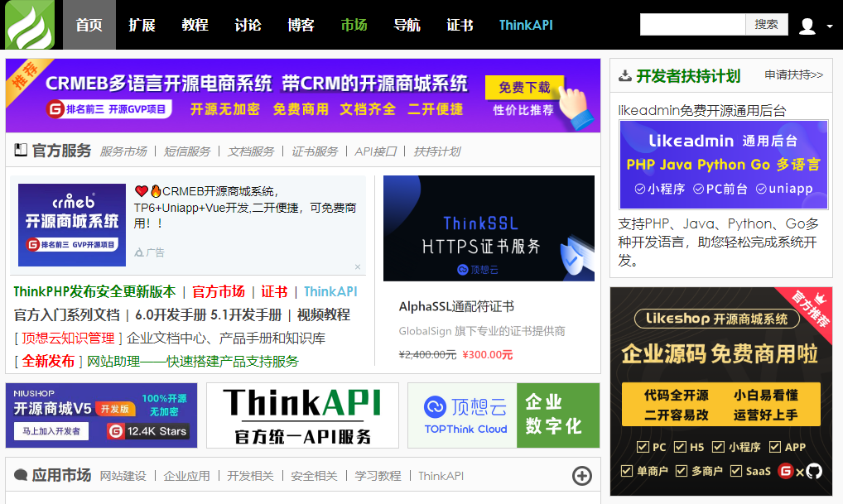
Task: Open the 顶想云 TOPThink Cloud banner
Action: point(503,415)
